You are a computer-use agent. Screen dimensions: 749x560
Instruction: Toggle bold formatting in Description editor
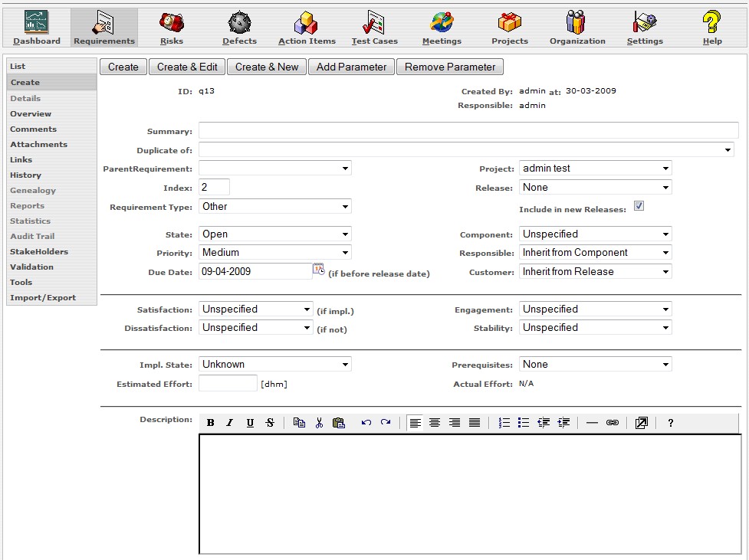(x=210, y=423)
